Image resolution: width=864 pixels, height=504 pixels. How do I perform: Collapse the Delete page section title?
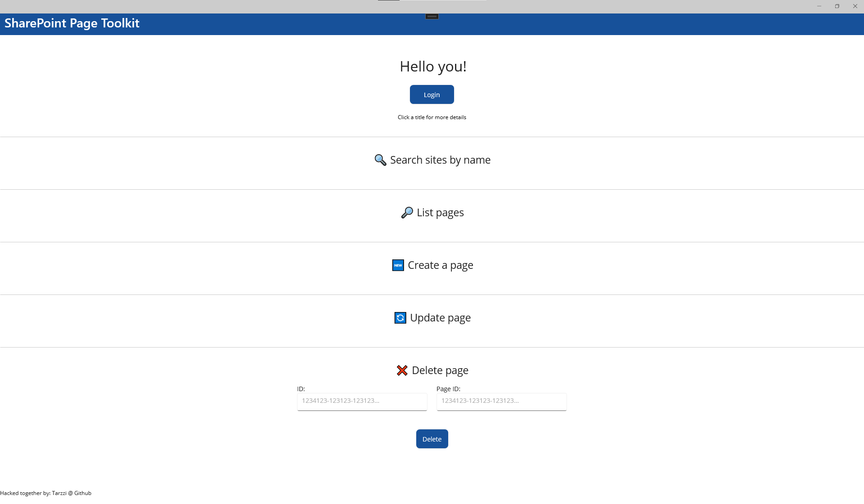coord(440,370)
